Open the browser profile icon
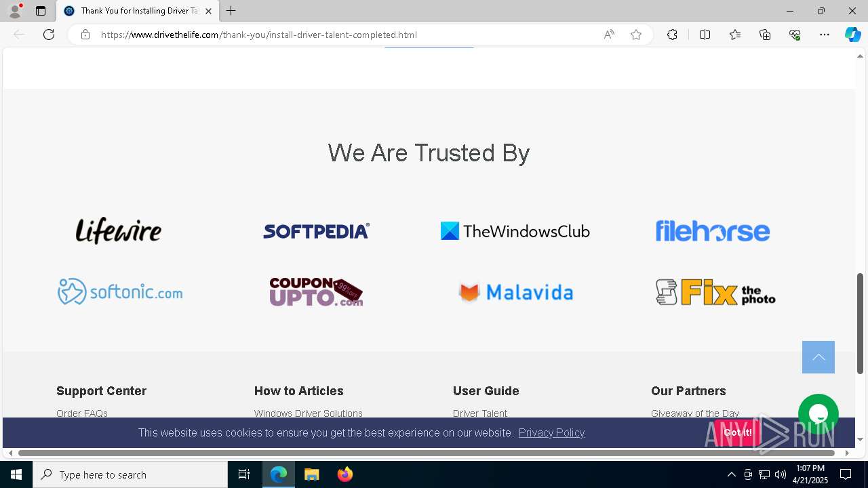The image size is (868, 488). [x=15, y=11]
